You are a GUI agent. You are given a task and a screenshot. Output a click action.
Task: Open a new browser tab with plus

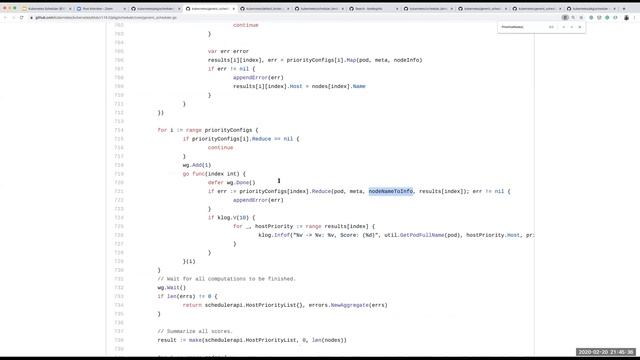[624, 9]
